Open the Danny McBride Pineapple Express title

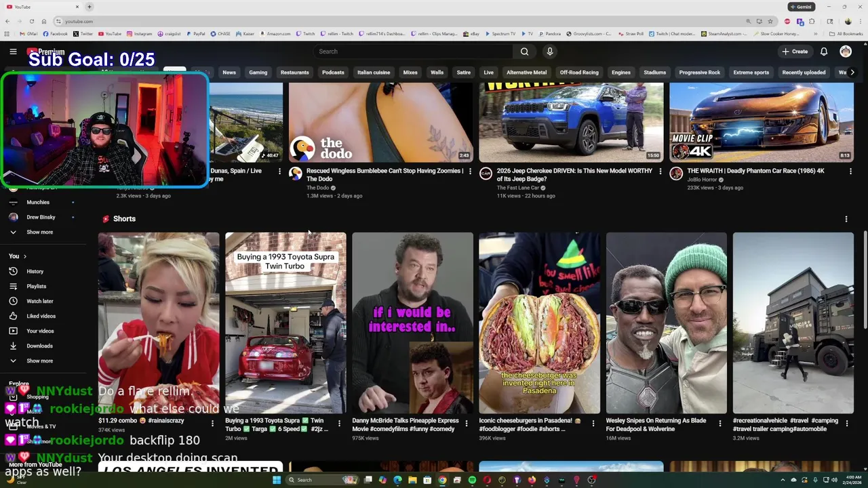tap(406, 424)
